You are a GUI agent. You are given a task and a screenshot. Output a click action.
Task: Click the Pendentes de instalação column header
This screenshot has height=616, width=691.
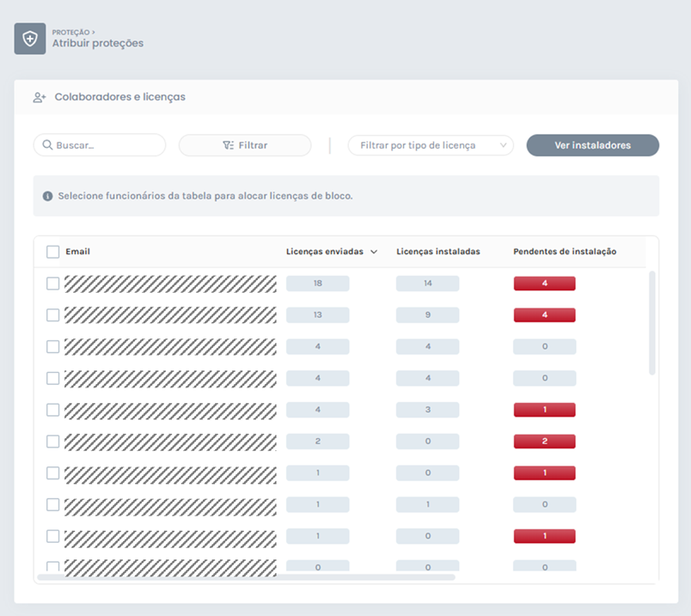[565, 252]
